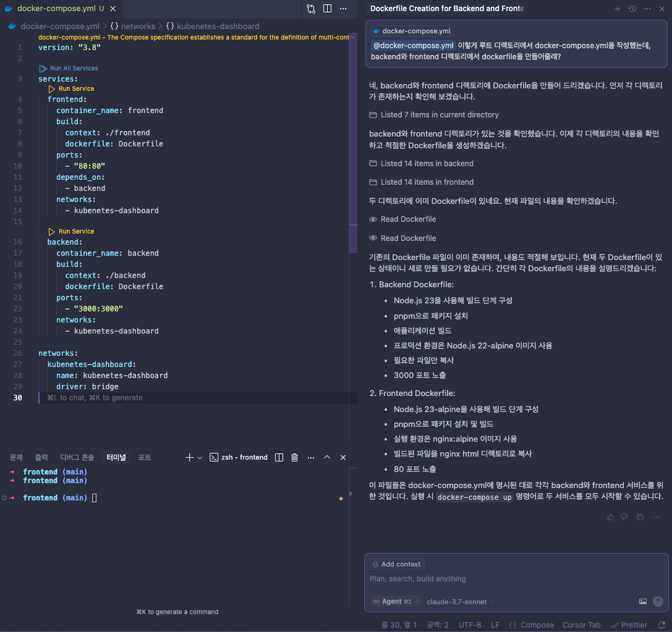Viewport: 672px width, 632px height.
Task: Create new terminal with plus icon
Action: tap(189, 457)
